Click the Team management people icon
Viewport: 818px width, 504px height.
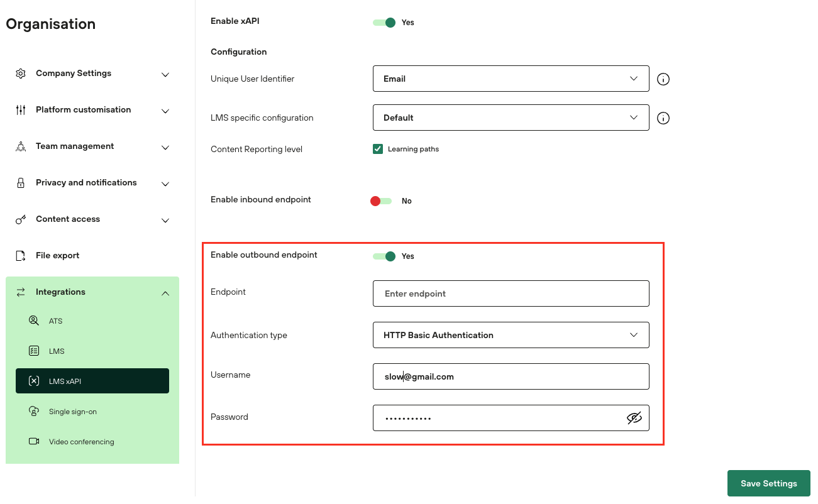coord(21,146)
